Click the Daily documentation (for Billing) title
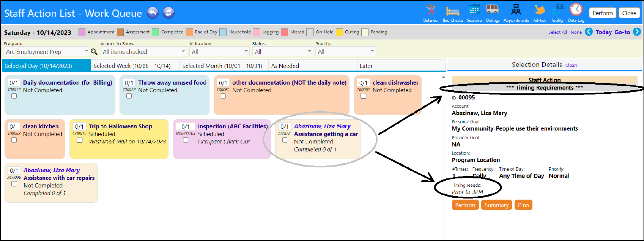This screenshot has width=644, height=241. point(68,82)
